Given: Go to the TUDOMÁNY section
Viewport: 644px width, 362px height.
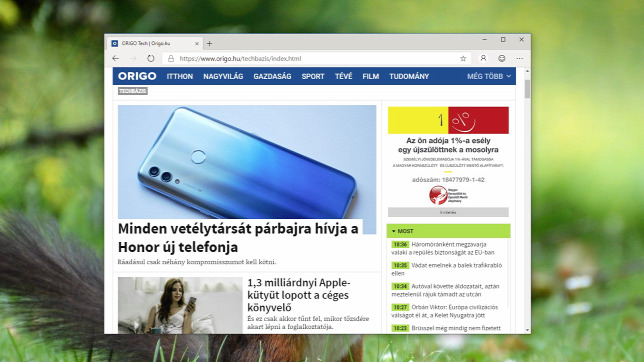Looking at the screenshot, I should tap(409, 76).
